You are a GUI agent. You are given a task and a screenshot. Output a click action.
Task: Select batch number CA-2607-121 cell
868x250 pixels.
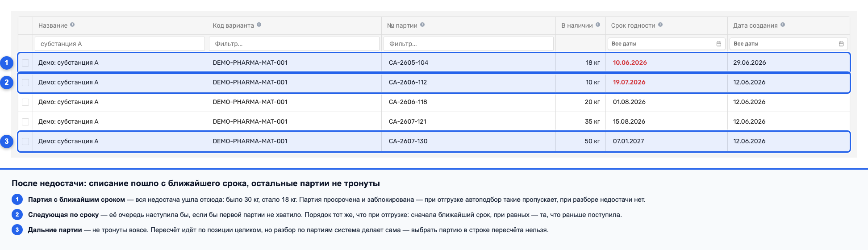(x=407, y=121)
